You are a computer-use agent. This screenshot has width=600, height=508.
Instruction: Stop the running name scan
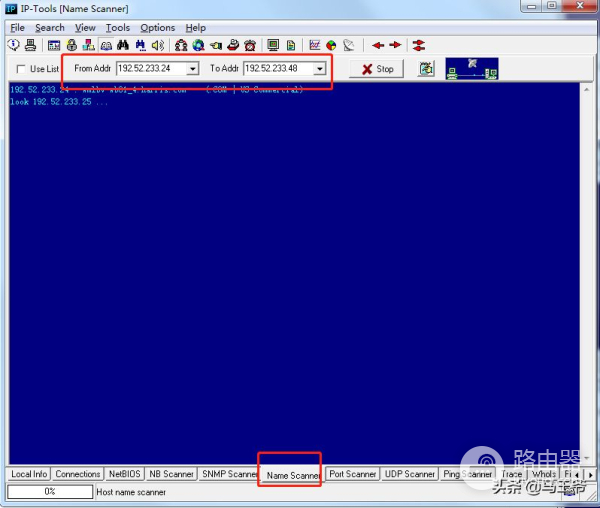click(x=377, y=69)
